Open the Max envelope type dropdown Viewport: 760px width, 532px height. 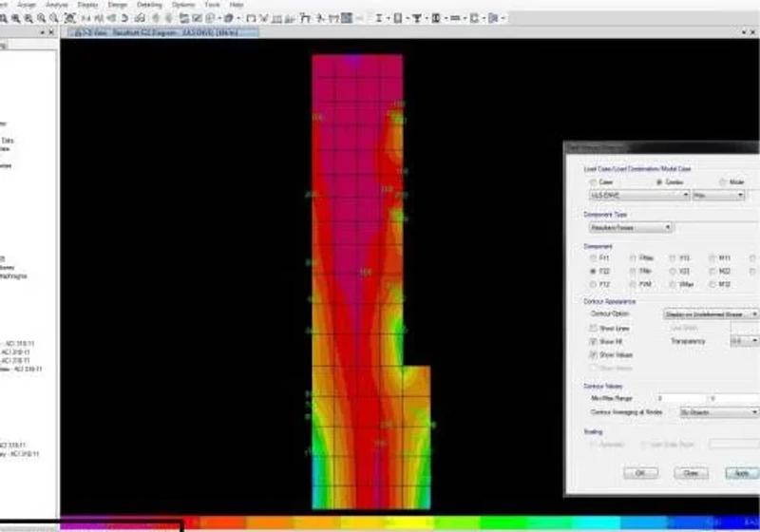click(718, 196)
